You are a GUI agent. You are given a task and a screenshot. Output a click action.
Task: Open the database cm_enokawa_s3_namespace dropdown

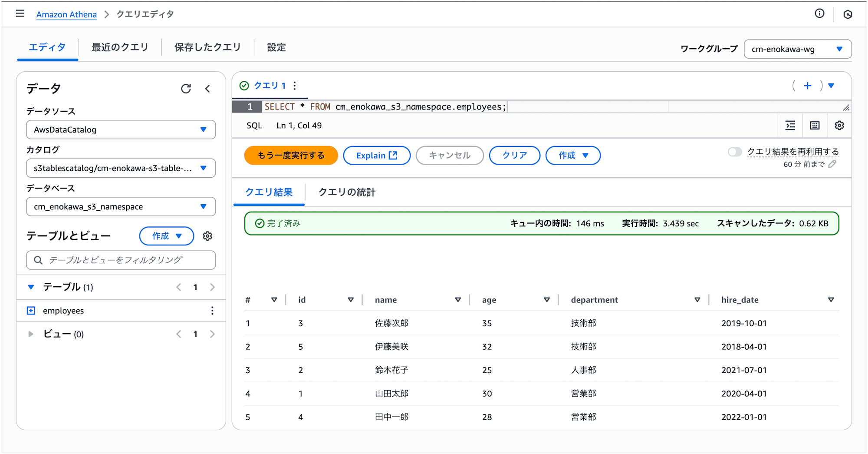121,207
